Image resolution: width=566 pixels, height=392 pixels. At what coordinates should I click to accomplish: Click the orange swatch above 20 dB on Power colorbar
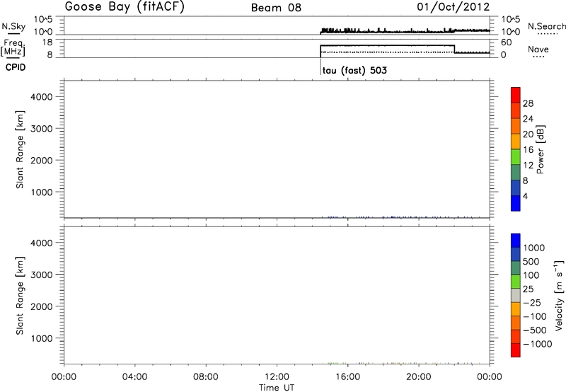point(516,126)
